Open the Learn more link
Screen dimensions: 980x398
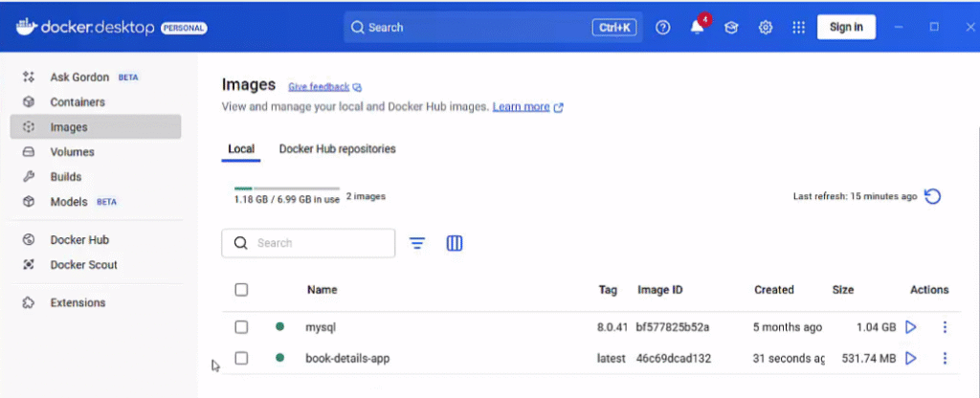pos(522,107)
